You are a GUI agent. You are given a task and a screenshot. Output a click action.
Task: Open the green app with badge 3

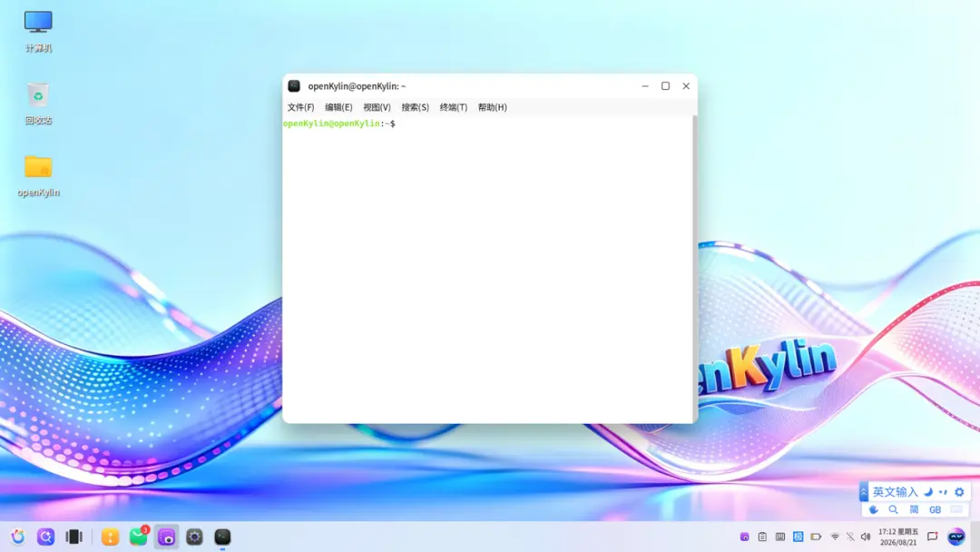pyautogui.click(x=138, y=537)
